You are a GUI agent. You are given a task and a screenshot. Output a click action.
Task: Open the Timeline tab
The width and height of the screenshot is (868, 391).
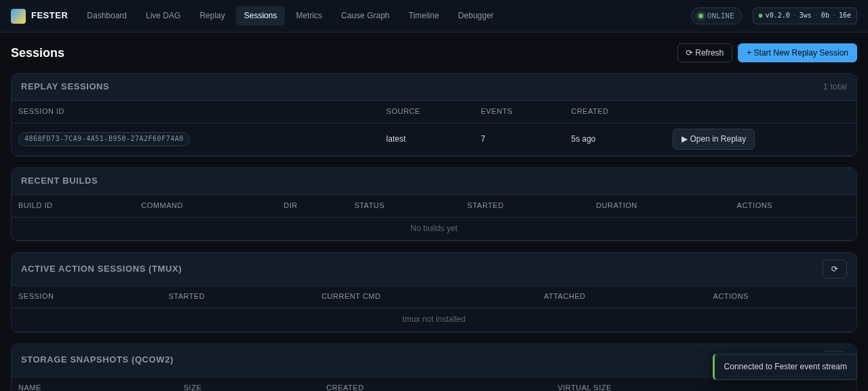423,16
